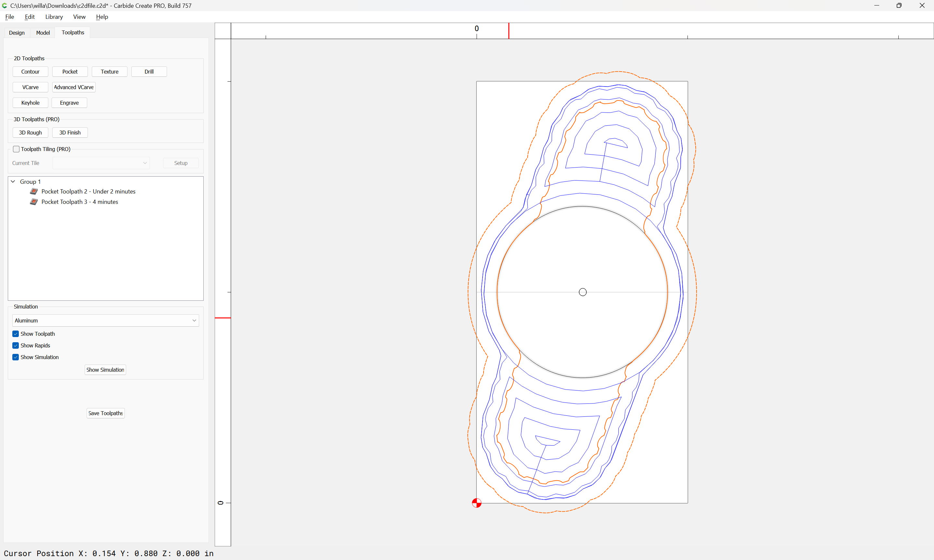Click the 'Simulation' group label

(x=26, y=307)
